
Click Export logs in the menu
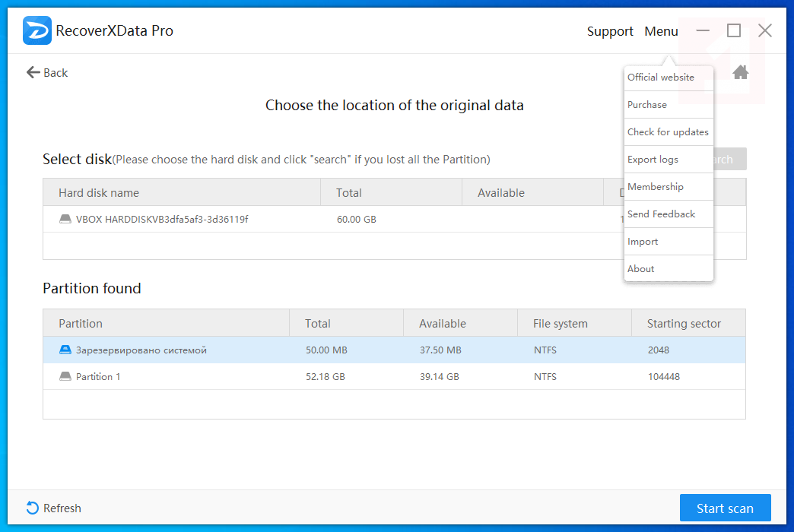tap(653, 160)
